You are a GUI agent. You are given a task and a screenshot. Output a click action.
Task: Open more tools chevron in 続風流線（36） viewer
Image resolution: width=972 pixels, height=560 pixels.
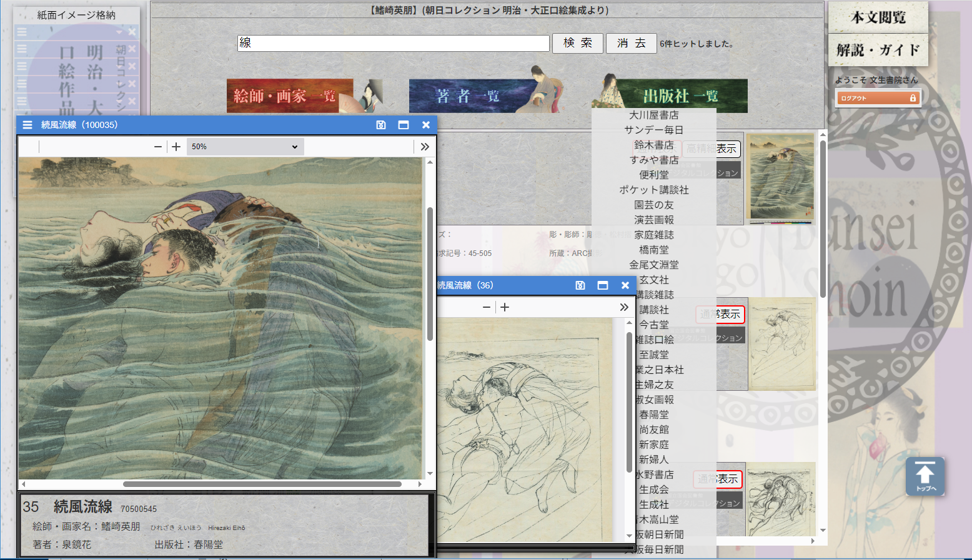(624, 307)
